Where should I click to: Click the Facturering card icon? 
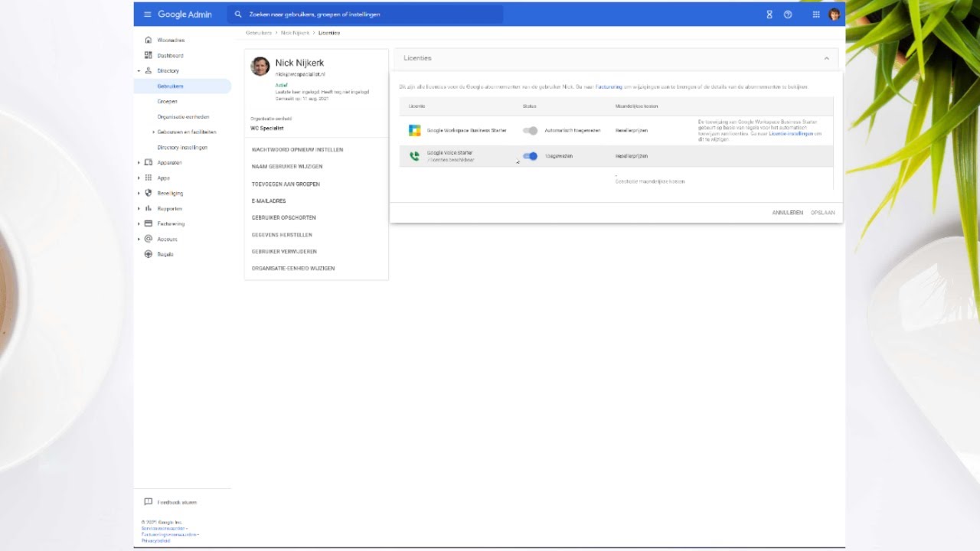149,223
